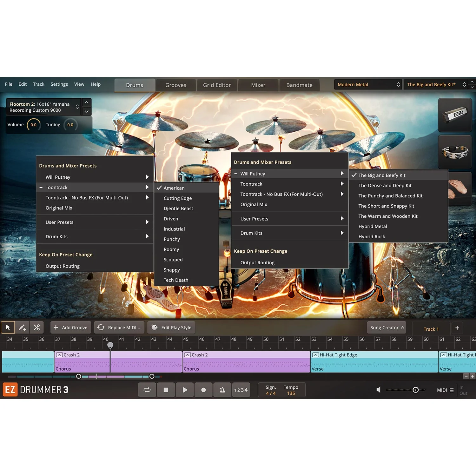Click the Volume knob
This screenshot has height=476, width=476.
pyautogui.click(x=33, y=125)
